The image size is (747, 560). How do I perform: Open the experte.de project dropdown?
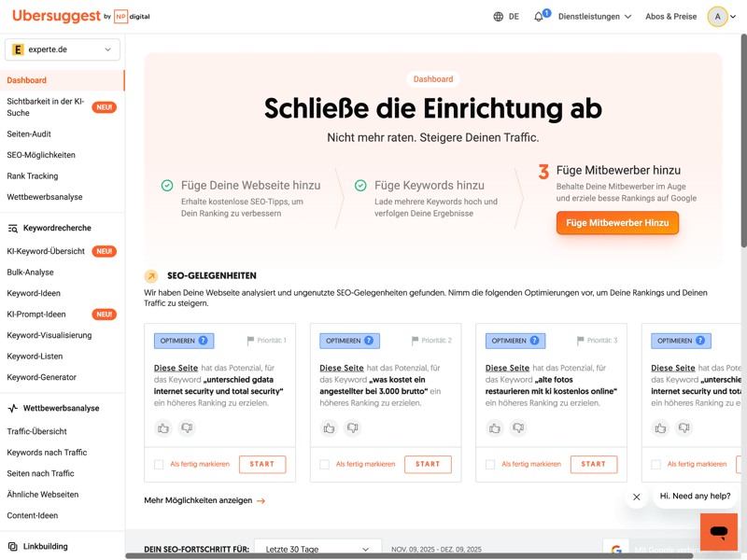[x=63, y=49]
